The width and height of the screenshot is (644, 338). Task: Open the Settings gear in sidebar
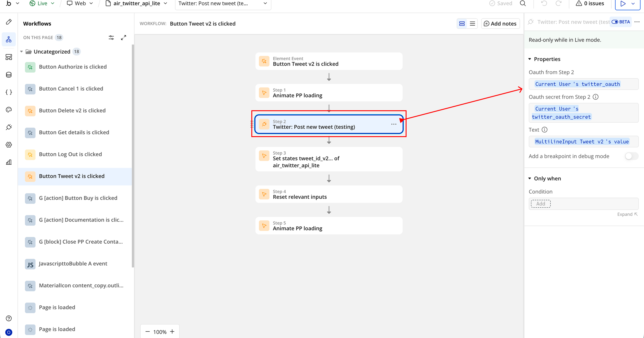pos(9,145)
